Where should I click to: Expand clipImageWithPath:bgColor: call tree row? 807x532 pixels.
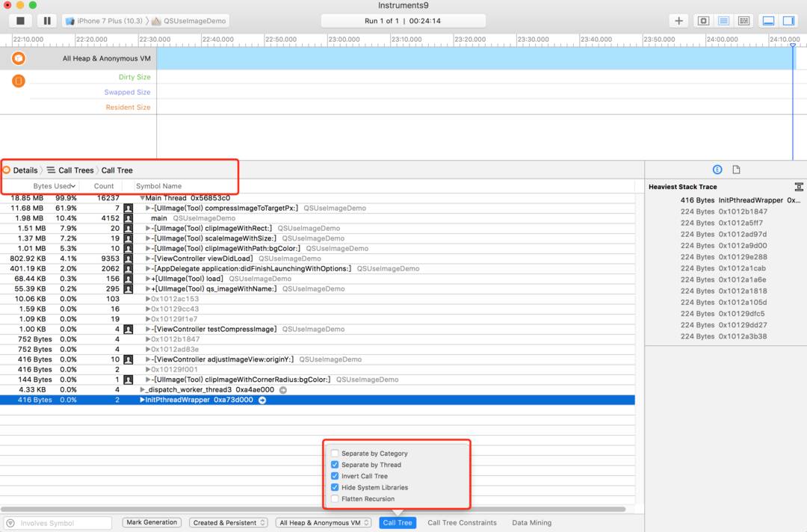click(148, 249)
